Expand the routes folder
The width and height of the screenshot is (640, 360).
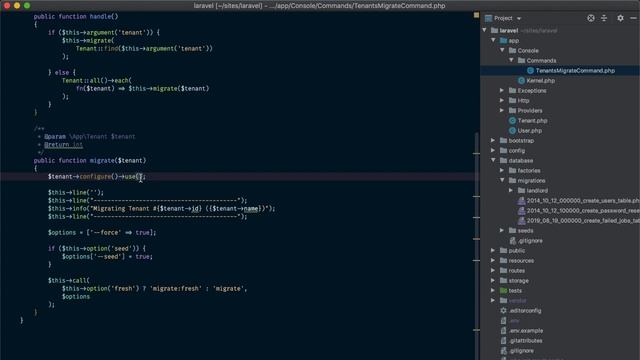(x=493, y=270)
